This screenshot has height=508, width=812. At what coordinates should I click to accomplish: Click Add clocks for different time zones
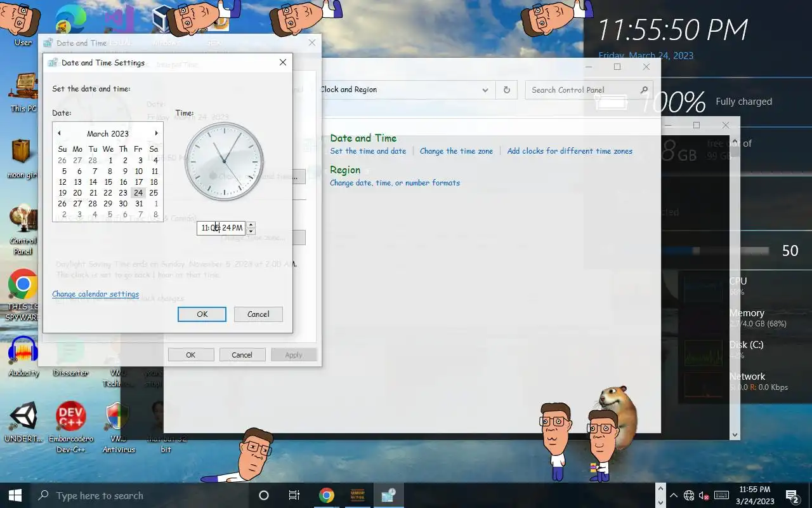coord(570,151)
